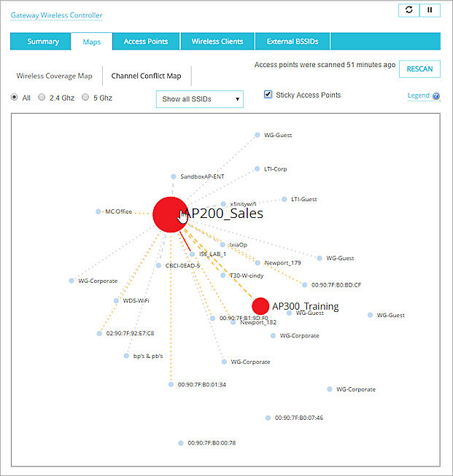Image resolution: width=453 pixels, height=476 pixels.
Task: Switch to the Summary tab
Action: [43, 42]
